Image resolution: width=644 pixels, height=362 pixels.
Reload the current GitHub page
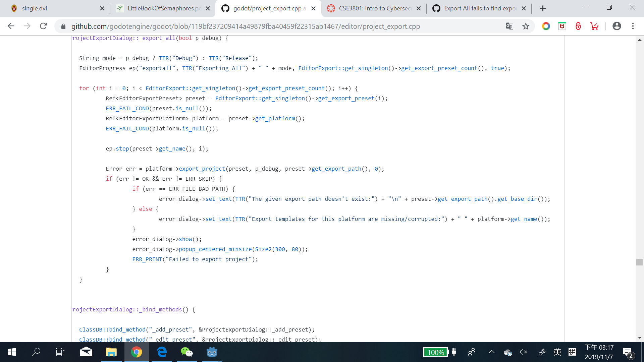(43, 26)
